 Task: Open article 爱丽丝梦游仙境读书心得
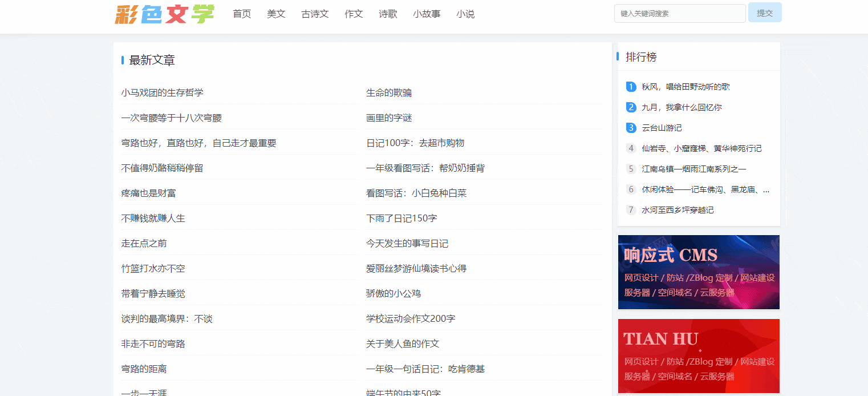tap(417, 268)
